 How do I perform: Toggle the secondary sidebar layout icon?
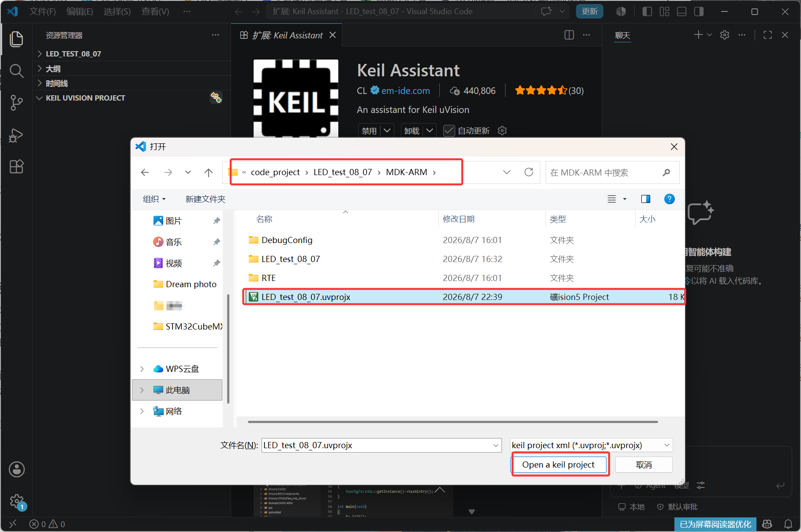(x=699, y=11)
